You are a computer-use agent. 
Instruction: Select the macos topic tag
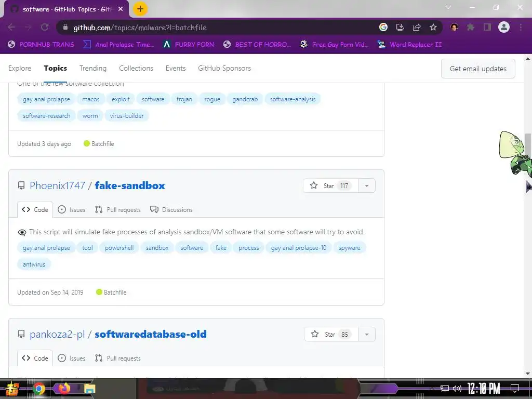(91, 99)
